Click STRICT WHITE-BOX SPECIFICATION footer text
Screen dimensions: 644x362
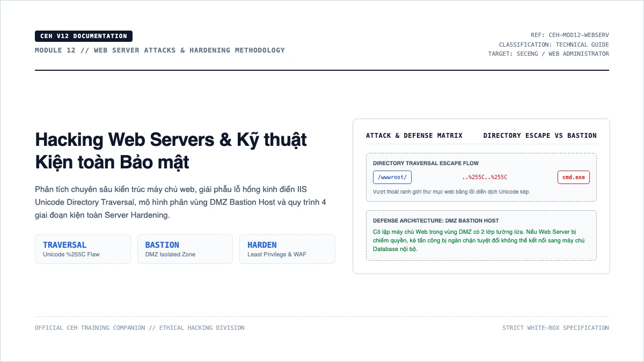555,328
